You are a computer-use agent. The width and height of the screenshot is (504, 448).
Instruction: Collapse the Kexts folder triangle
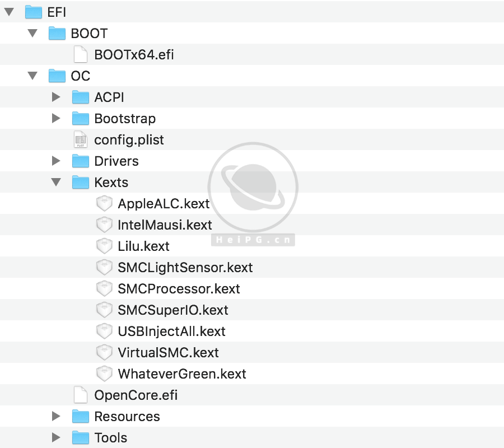click(56, 182)
